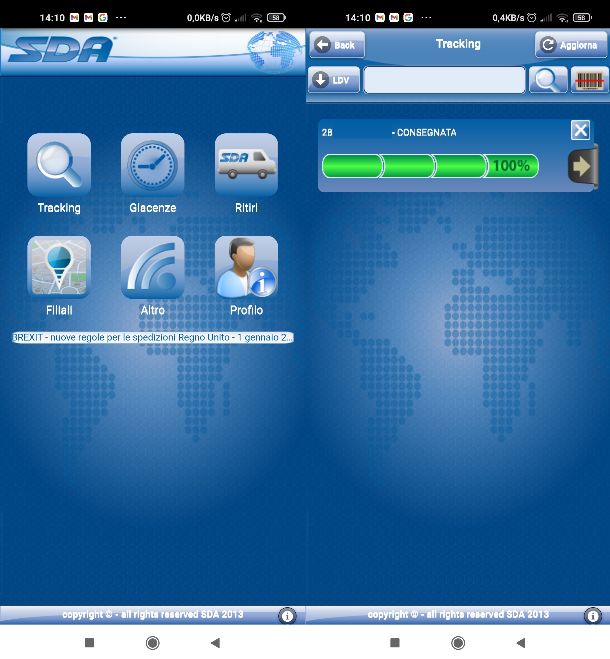
Task: Open the Ritiri SDA van icon
Action: coord(246,164)
